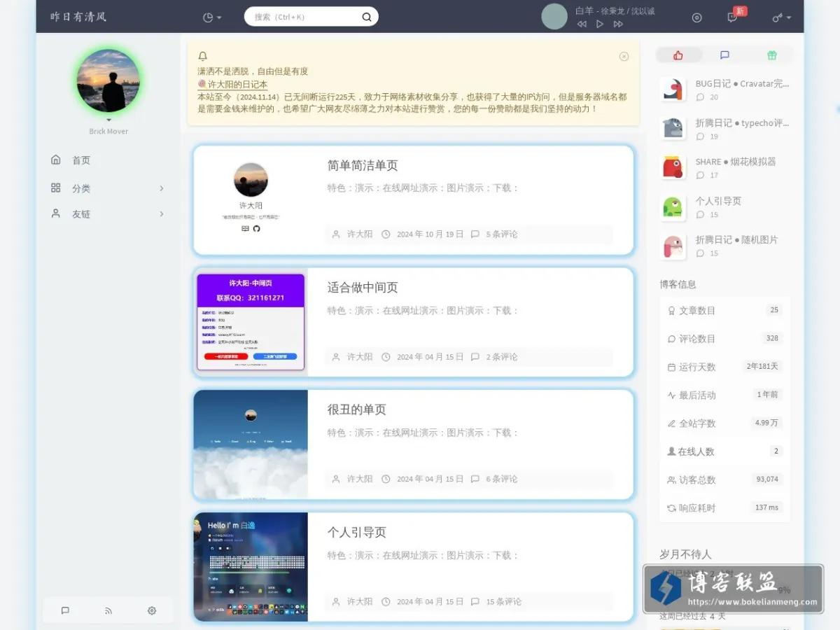Click the 在线人数 stats row

tap(724, 451)
